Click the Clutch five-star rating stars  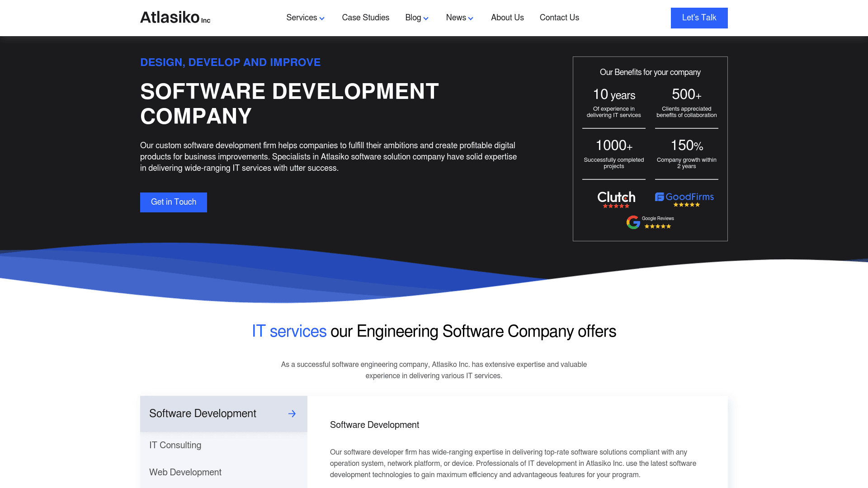click(x=616, y=206)
